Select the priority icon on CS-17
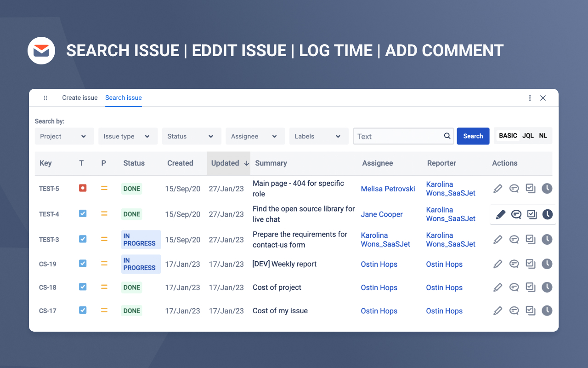The image size is (588, 368). coord(104,310)
